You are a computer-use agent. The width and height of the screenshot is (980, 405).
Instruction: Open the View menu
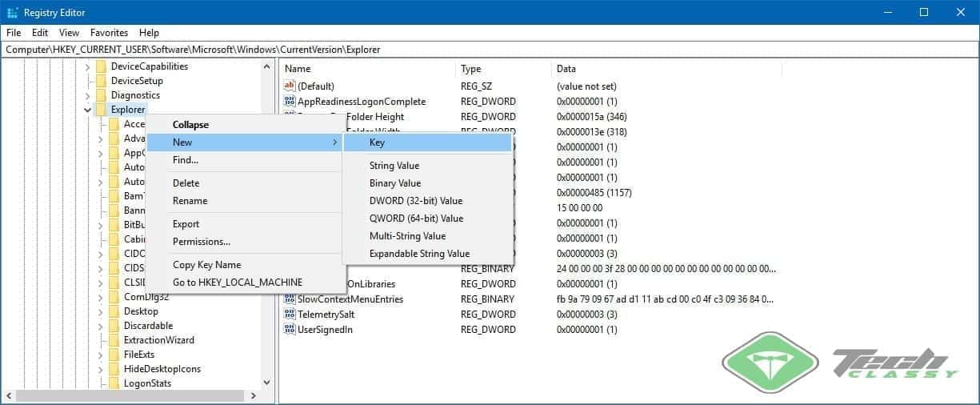coord(70,33)
